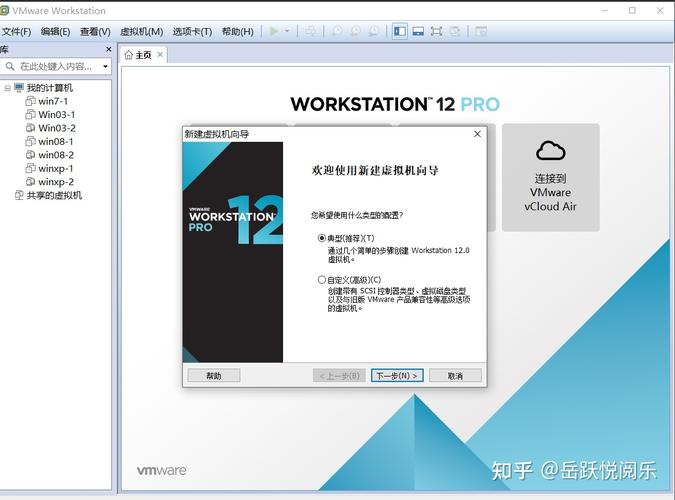Open the 文件(F) menu
675x500 pixels.
16,31
